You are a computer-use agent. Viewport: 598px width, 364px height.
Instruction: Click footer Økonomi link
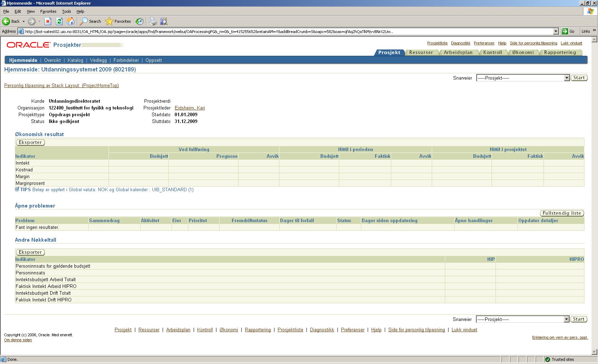tap(229, 330)
